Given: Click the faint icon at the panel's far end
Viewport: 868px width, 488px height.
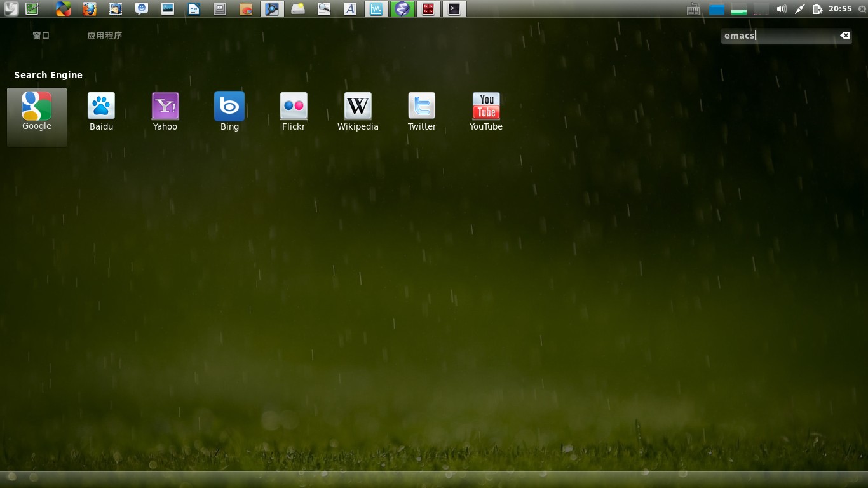Looking at the screenshot, I should (x=861, y=9).
